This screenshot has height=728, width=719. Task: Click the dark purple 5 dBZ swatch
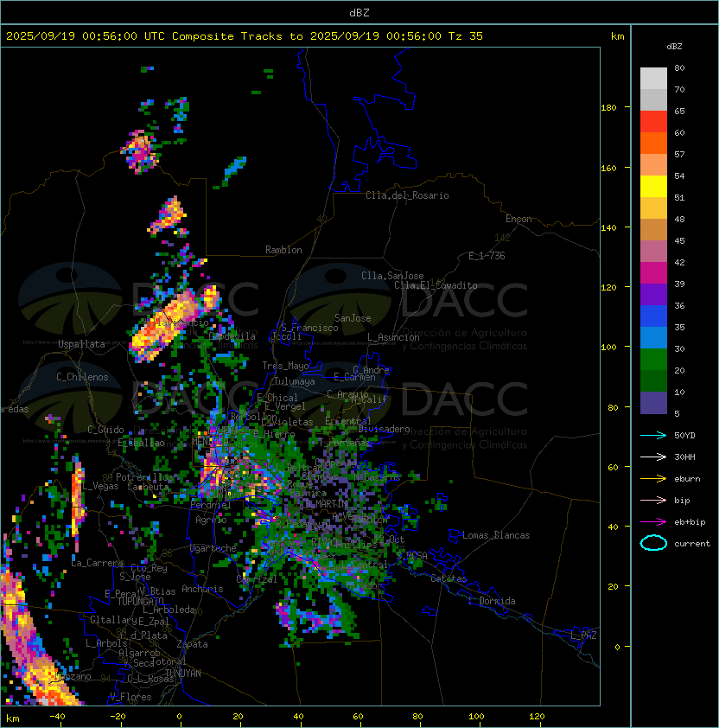[653, 403]
